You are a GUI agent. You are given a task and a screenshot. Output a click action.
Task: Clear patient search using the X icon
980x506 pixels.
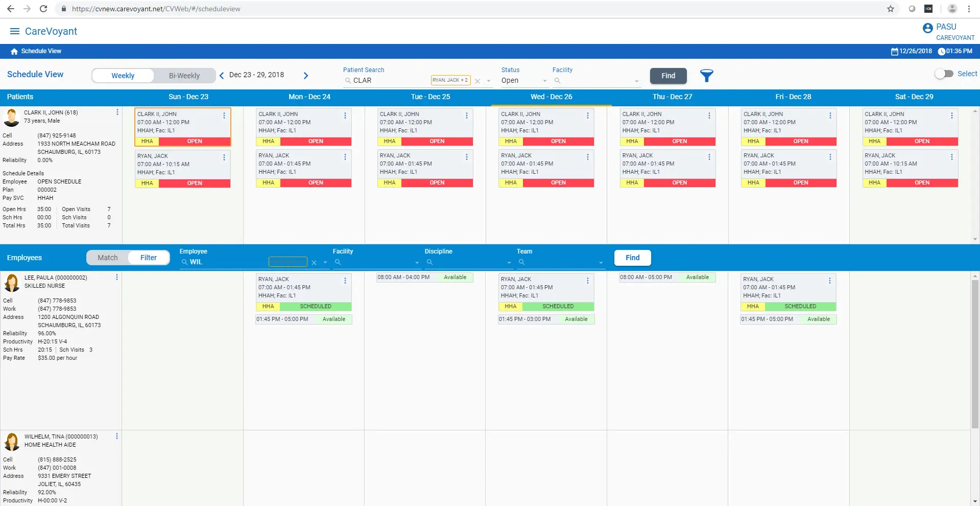click(477, 81)
